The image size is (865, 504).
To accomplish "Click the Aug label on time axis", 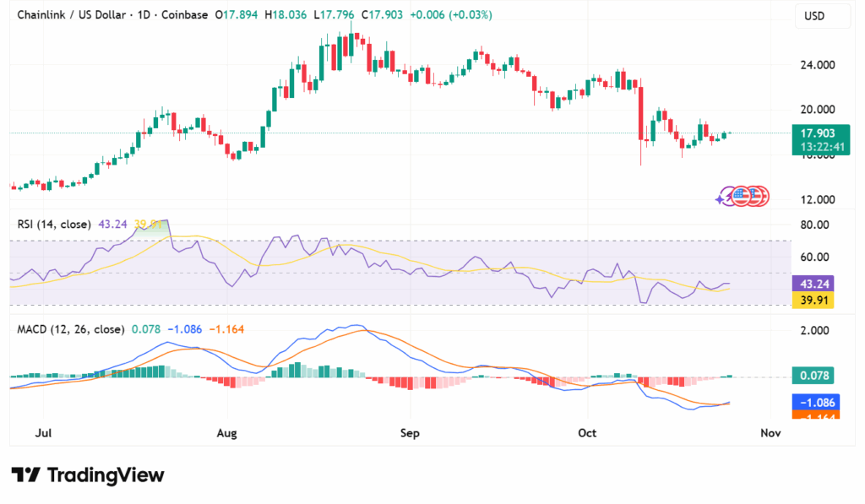I will (x=227, y=433).
